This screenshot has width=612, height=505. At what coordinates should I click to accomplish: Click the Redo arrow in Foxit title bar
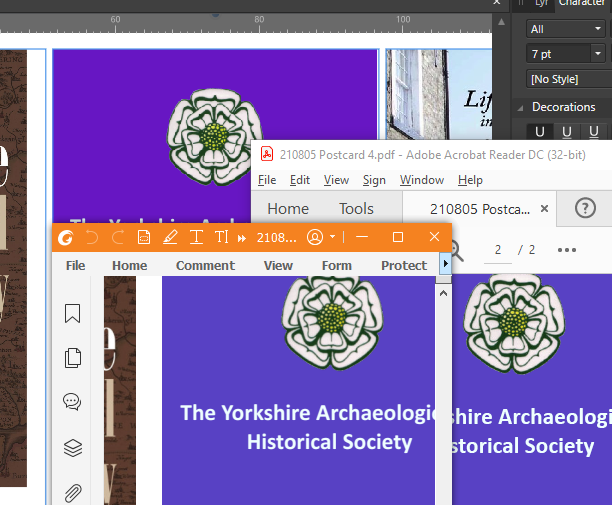click(x=118, y=237)
